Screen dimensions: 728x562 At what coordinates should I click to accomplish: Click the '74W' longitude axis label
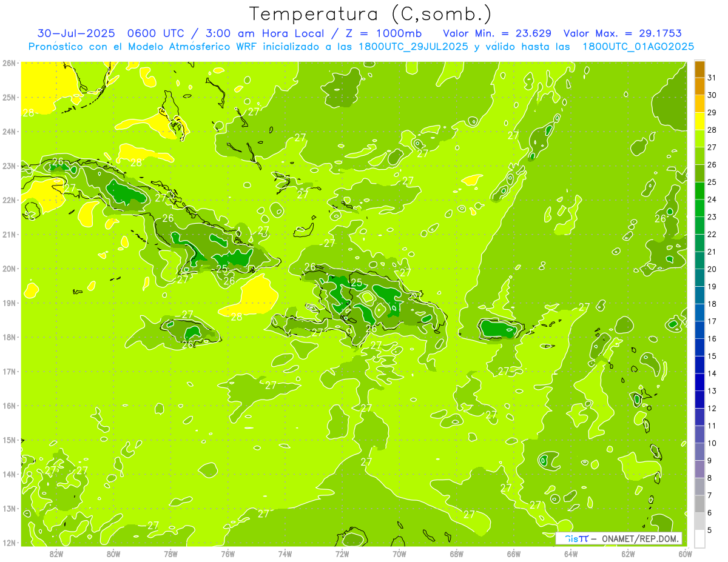pyautogui.click(x=285, y=554)
